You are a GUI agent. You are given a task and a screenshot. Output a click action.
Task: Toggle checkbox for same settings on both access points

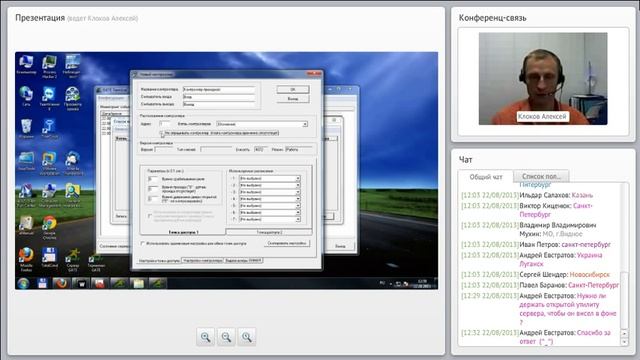coord(142,243)
